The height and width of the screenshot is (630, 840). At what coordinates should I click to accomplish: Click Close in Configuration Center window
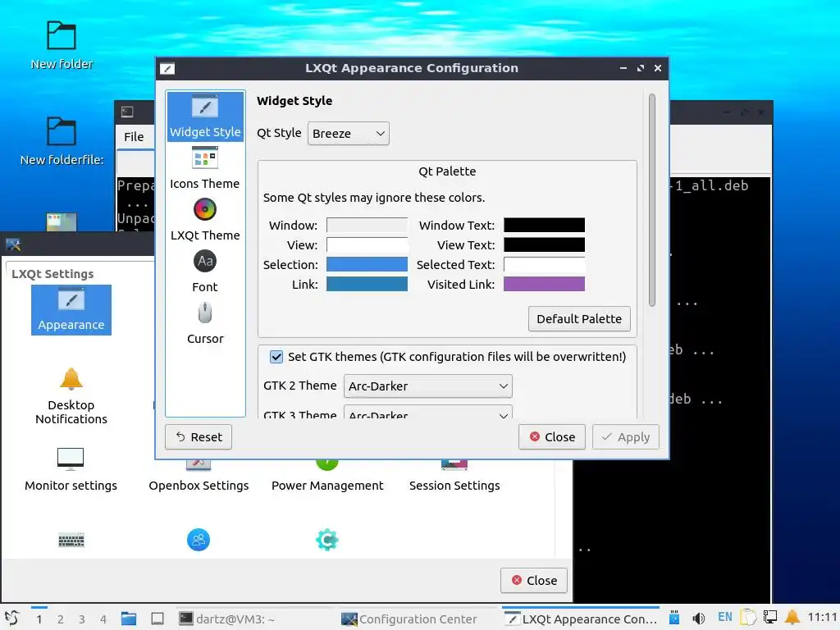tap(534, 581)
